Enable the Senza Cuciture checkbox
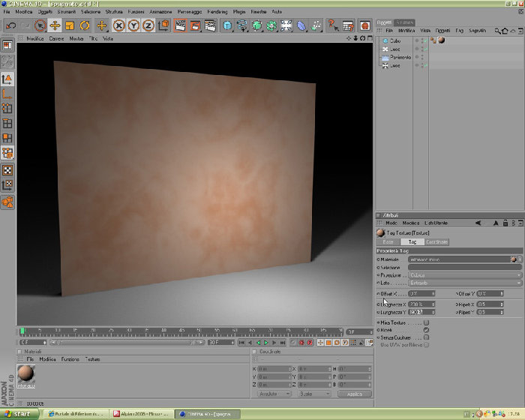The image size is (525, 420). [x=426, y=337]
